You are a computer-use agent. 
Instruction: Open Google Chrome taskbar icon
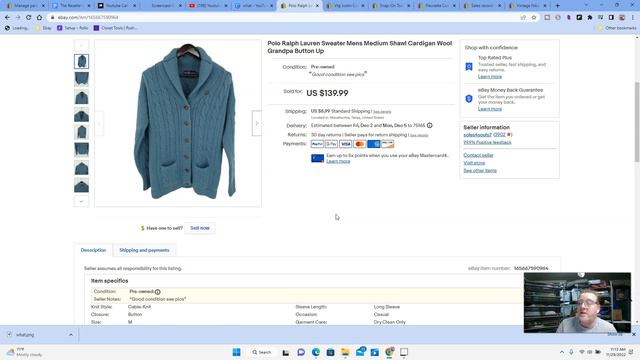[x=389, y=352]
